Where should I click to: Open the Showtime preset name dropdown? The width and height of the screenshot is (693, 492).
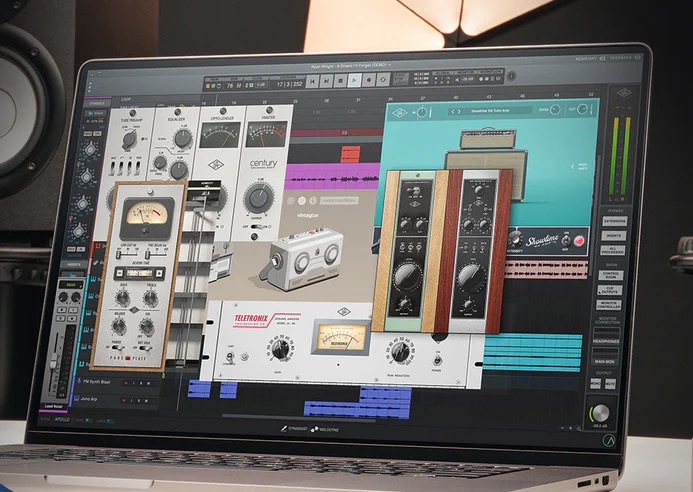[x=491, y=109]
